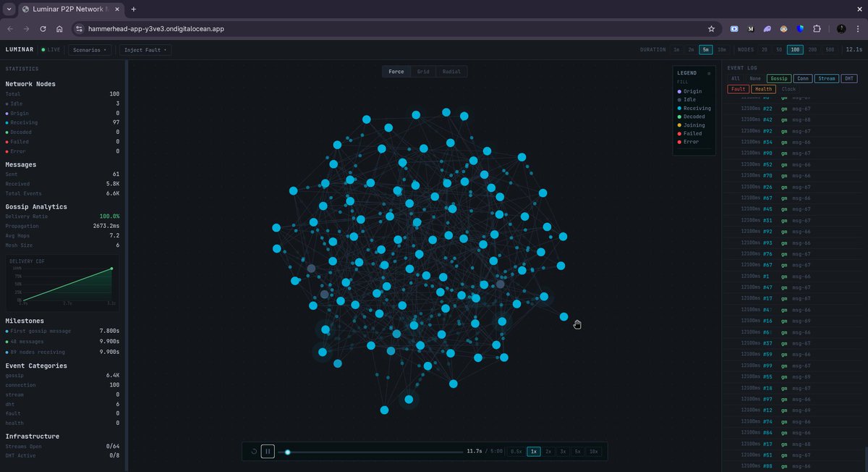Viewport: 868px width, 472px height.
Task: Reload the page
Action: pyautogui.click(x=43, y=29)
